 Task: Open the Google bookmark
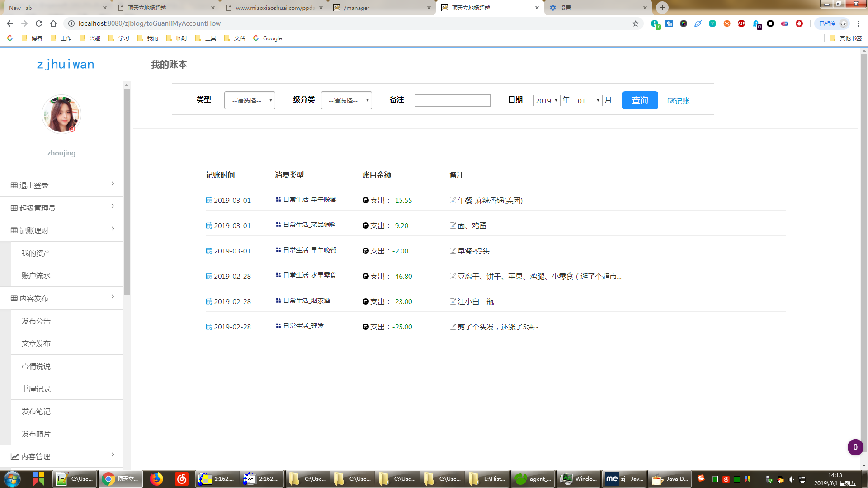268,38
